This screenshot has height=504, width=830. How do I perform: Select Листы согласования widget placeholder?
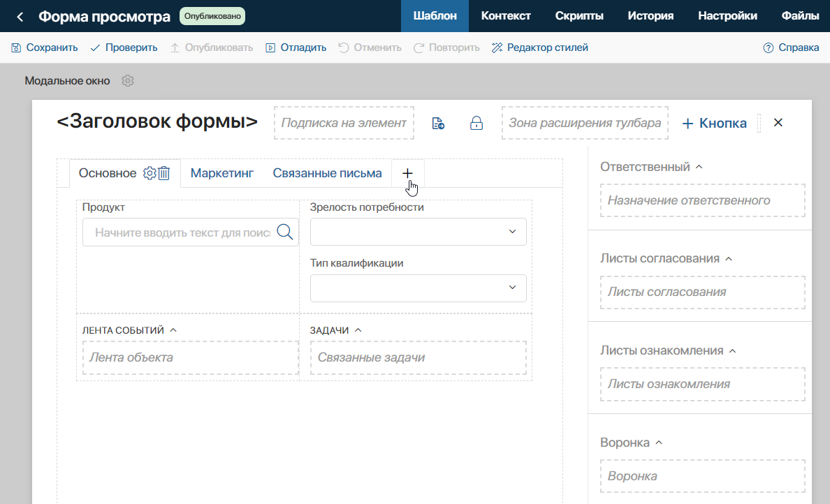point(702,292)
